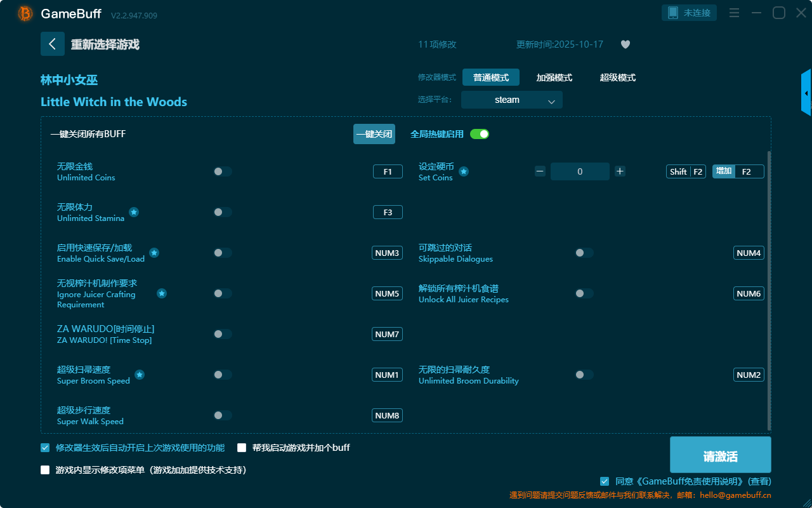Disable the global hotkey toggle
The width and height of the screenshot is (812, 508).
click(480, 134)
